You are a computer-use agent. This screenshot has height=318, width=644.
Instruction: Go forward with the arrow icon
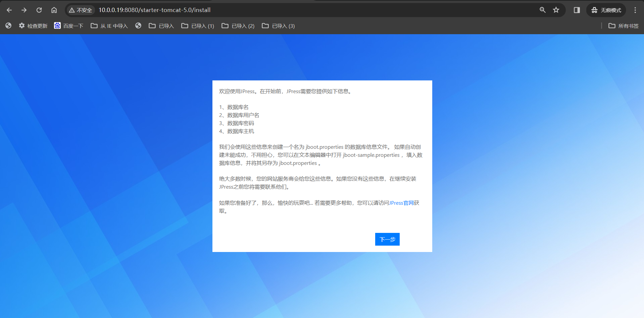pos(24,10)
